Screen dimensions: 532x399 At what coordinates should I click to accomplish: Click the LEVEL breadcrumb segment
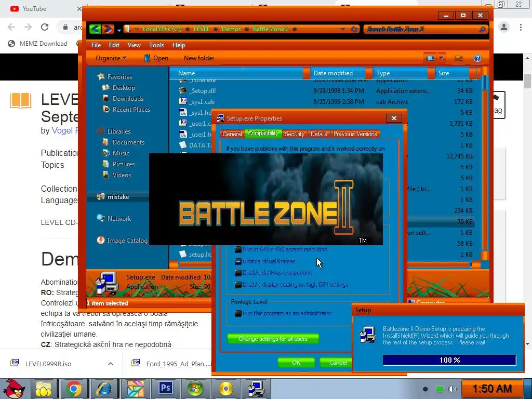point(202,29)
